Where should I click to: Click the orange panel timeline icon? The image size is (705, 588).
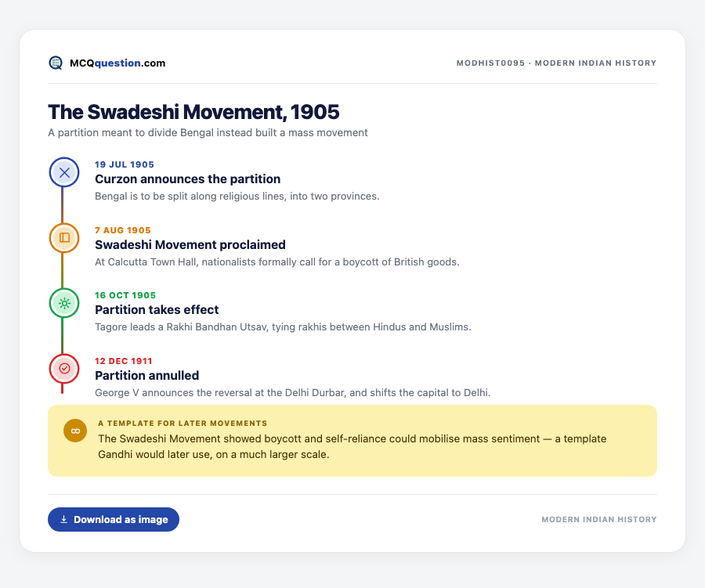tap(64, 238)
